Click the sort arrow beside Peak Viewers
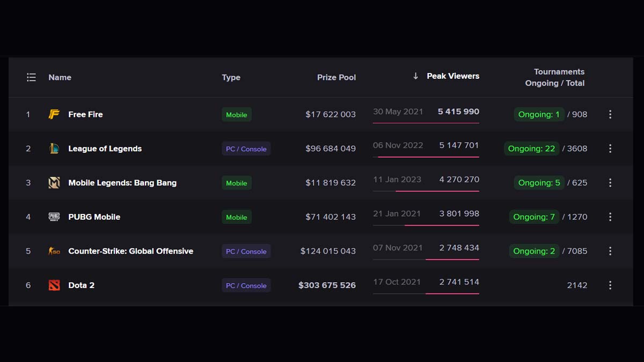Screen dimensions: 644x362 (x=415, y=76)
